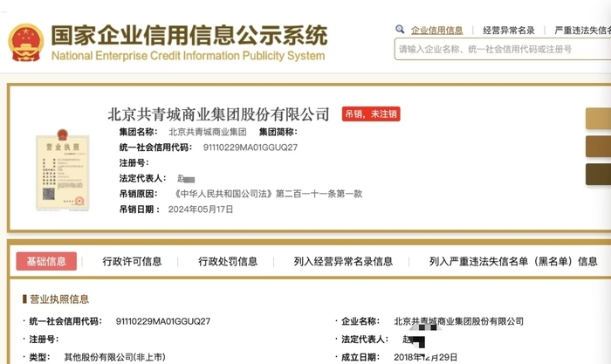
Task: Open the 列入严重违法失信名单（黑名单）信息 tab
Action: pyautogui.click(x=513, y=262)
